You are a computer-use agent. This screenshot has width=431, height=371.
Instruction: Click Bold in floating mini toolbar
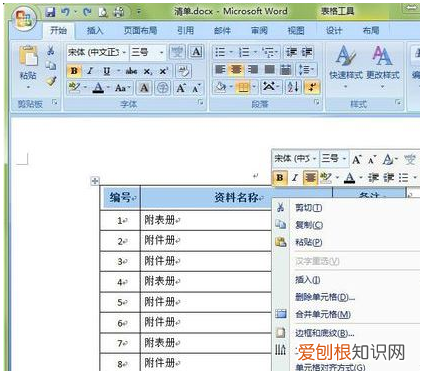(280, 177)
